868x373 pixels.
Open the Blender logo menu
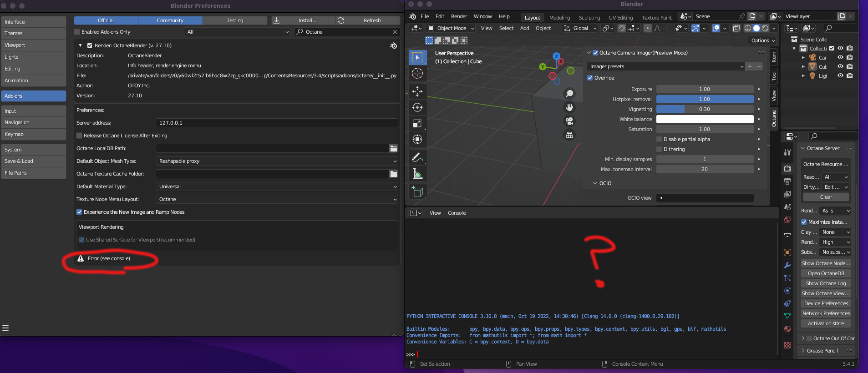coord(412,16)
